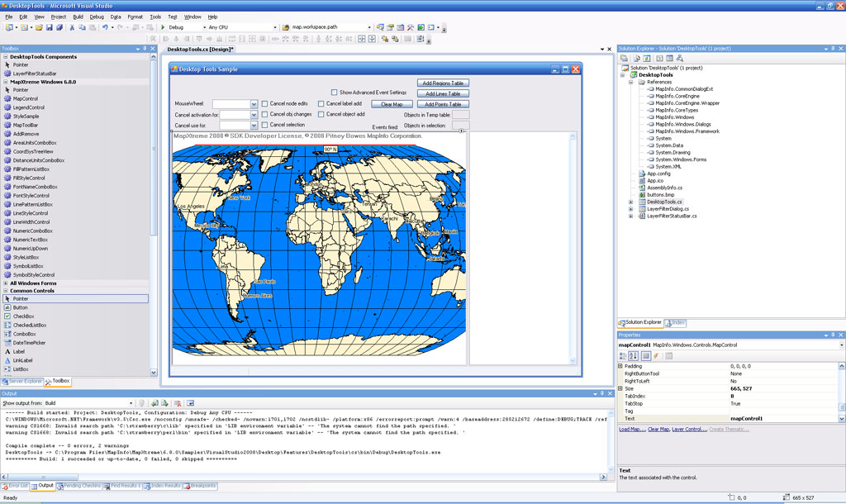Expand the Padding property
The height and width of the screenshot is (504, 846).
pyautogui.click(x=620, y=366)
